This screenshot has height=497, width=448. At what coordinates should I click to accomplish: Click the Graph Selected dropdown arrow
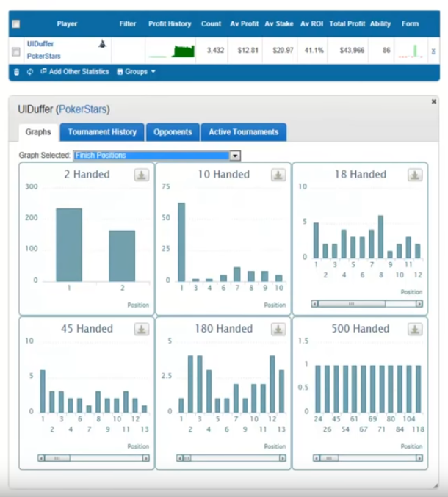click(235, 156)
